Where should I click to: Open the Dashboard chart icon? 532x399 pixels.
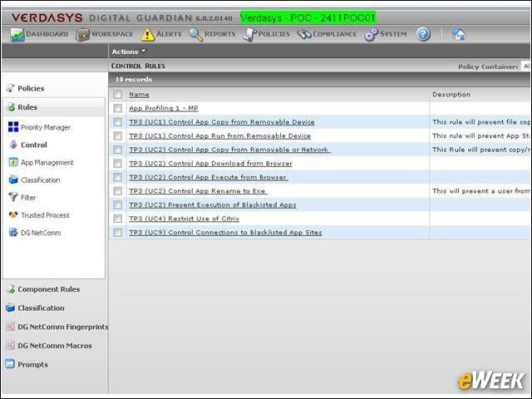[x=17, y=35]
